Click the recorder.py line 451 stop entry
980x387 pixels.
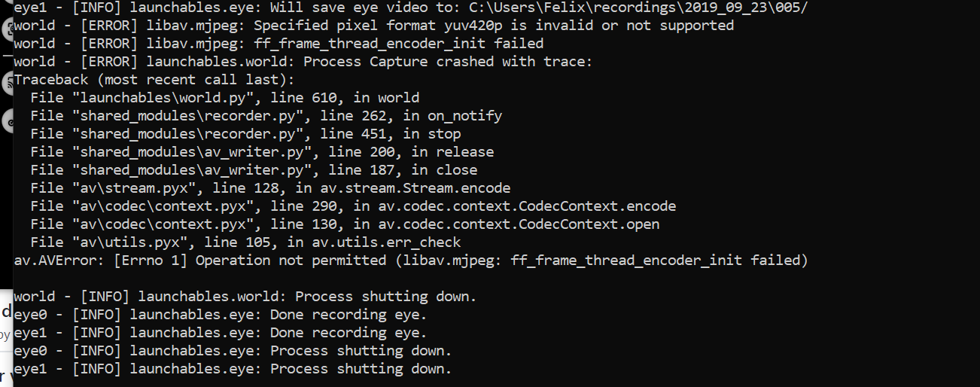point(245,134)
